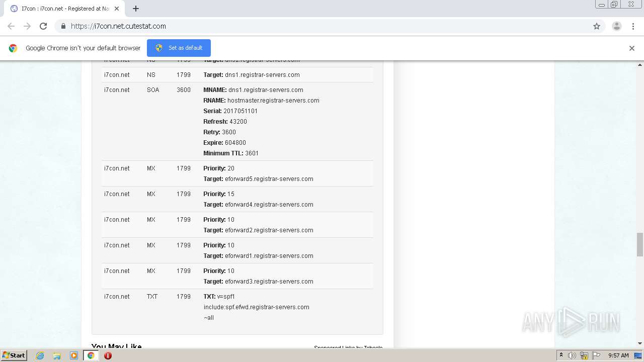Open the network tray icon
This screenshot has width=644, height=362.
pyautogui.click(x=584, y=355)
